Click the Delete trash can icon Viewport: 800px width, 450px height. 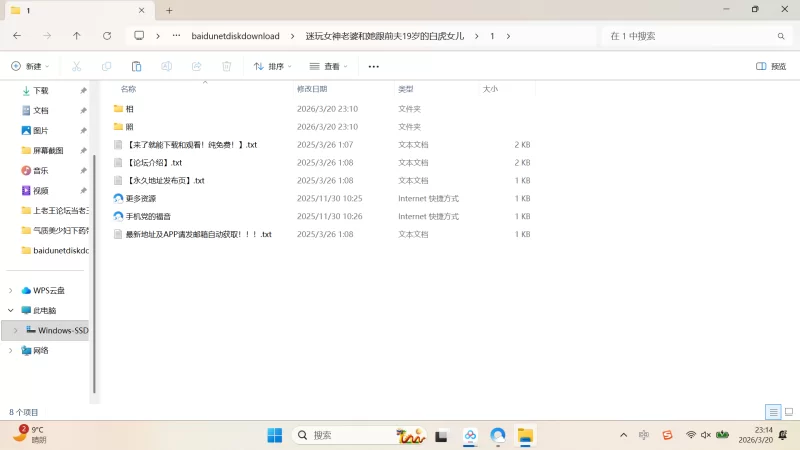pos(227,66)
